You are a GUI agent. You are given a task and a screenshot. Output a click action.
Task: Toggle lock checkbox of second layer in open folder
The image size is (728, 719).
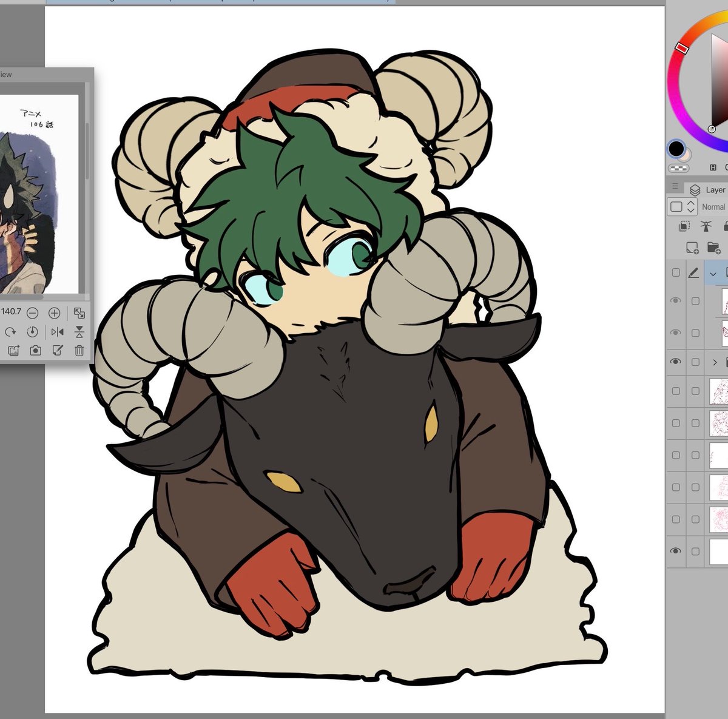click(695, 333)
